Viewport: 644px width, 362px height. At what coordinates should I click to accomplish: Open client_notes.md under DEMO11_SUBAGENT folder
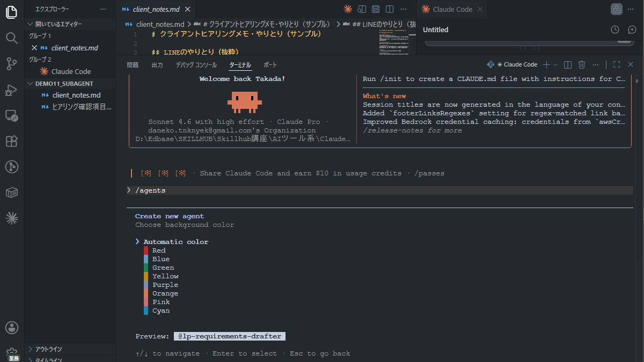(x=70, y=95)
